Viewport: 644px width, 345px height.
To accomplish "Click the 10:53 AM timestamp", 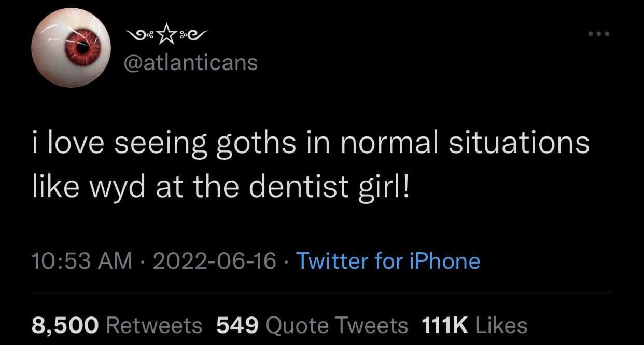I will [x=81, y=260].
